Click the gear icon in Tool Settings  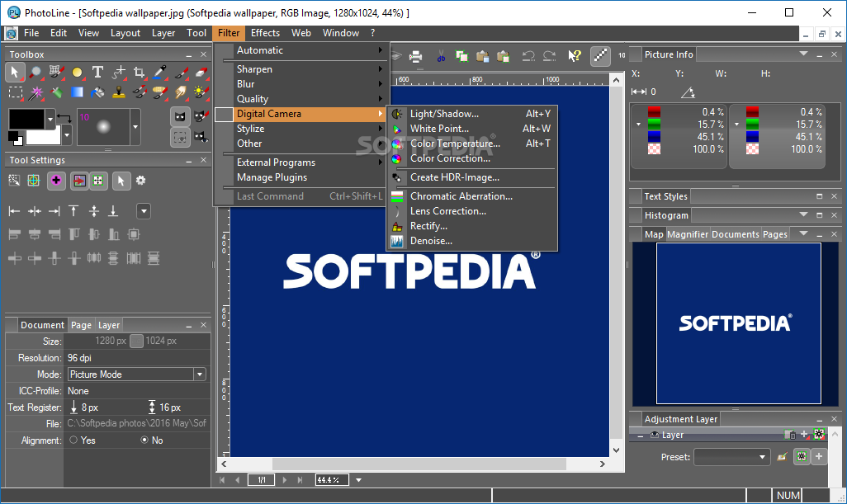point(141,180)
